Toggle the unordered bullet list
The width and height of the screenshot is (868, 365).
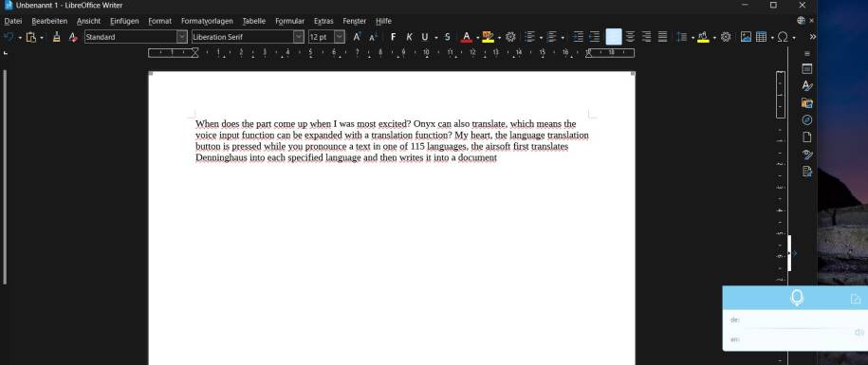point(529,37)
